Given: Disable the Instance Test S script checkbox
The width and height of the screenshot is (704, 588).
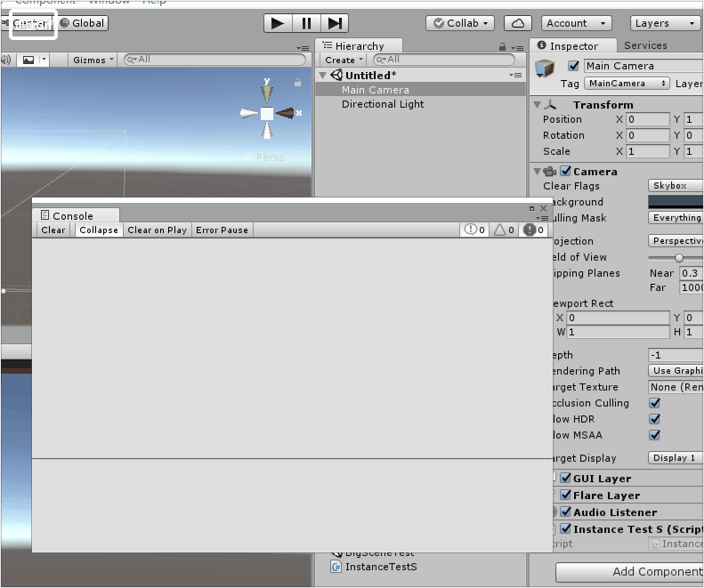Looking at the screenshot, I should pyautogui.click(x=566, y=528).
